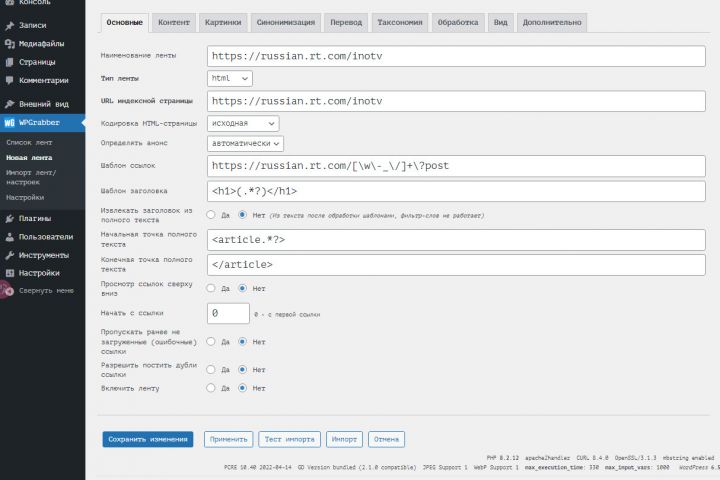Open the feed type html dropdown
Viewport: 720px width, 480px height.
point(230,79)
